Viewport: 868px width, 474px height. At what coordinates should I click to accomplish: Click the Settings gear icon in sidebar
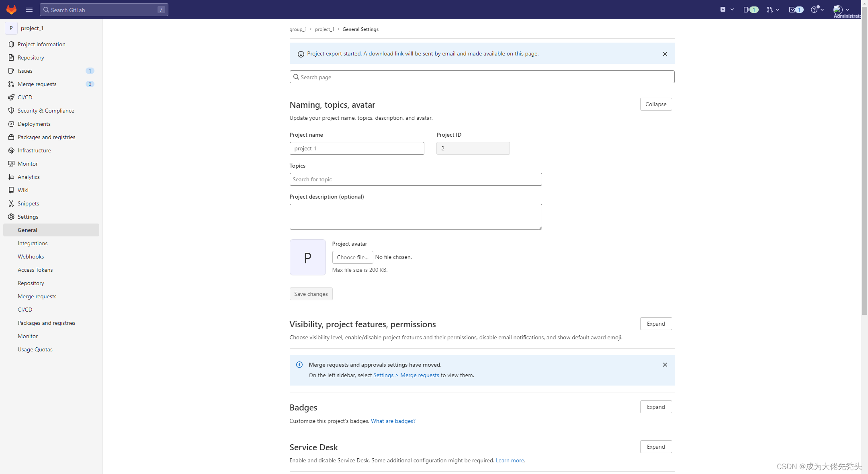[11, 217]
